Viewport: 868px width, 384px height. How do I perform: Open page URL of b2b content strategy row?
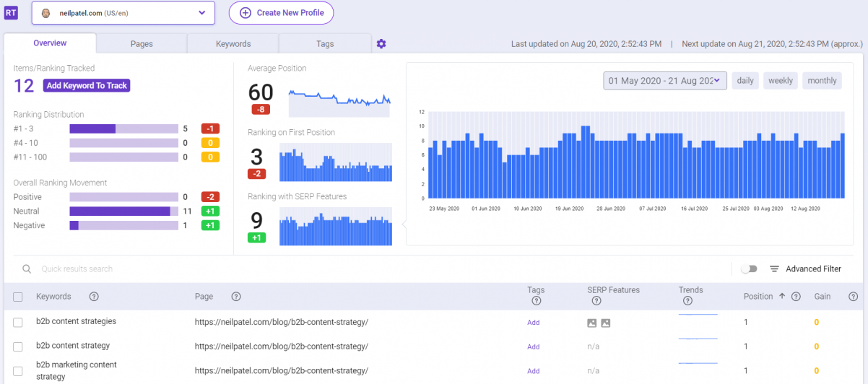coord(282,346)
